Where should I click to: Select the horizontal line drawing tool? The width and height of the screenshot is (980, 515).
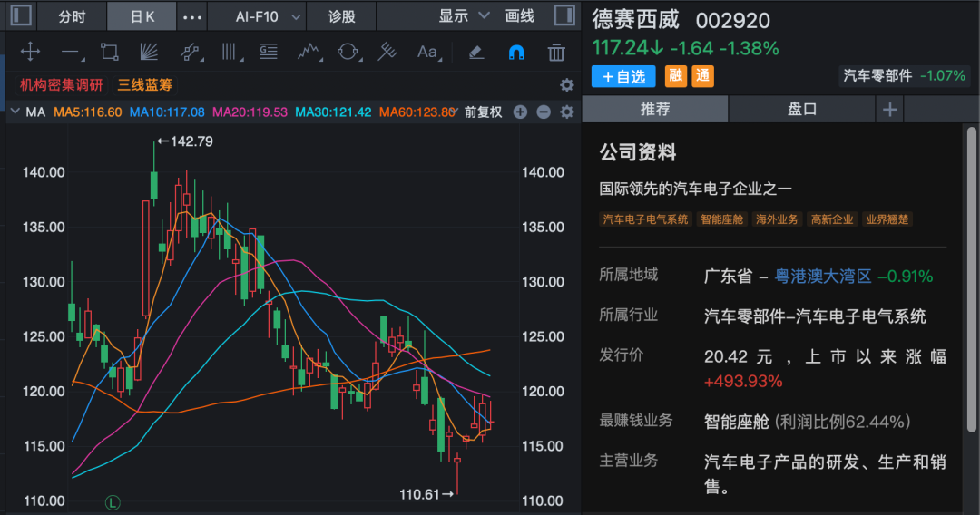click(72, 53)
